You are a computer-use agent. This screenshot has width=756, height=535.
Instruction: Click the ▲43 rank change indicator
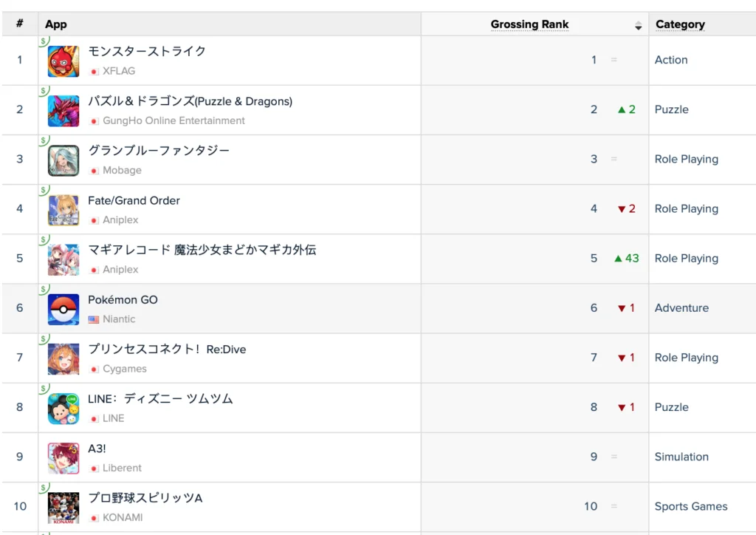[626, 259]
